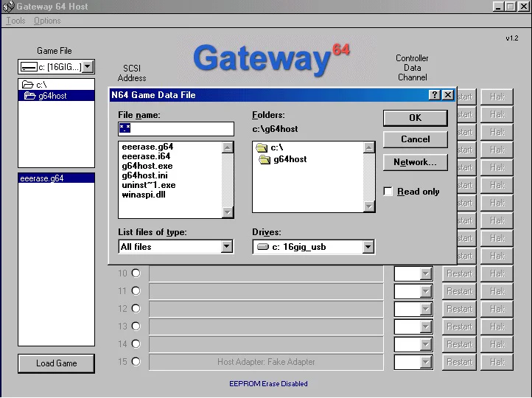
Task: Open controller channel dropdown for address 11
Action: [x=425, y=291]
